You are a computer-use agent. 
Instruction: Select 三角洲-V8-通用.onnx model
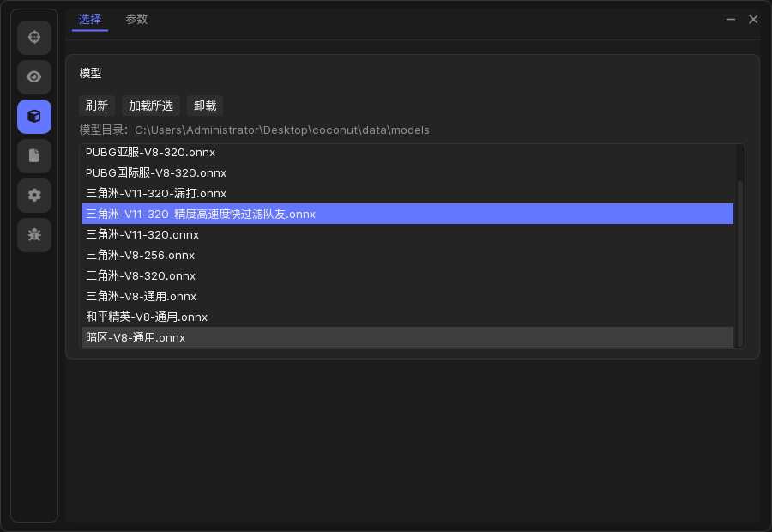[x=407, y=297]
